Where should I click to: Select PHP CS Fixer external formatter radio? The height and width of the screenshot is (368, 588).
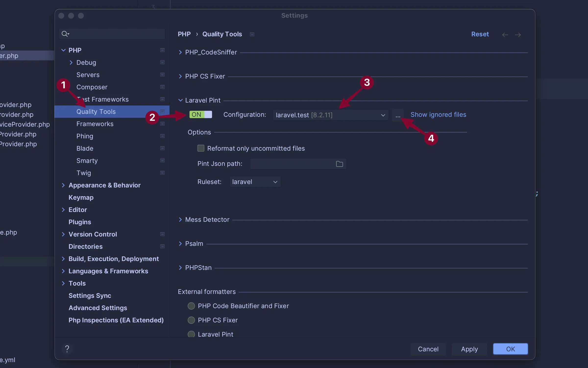191,320
